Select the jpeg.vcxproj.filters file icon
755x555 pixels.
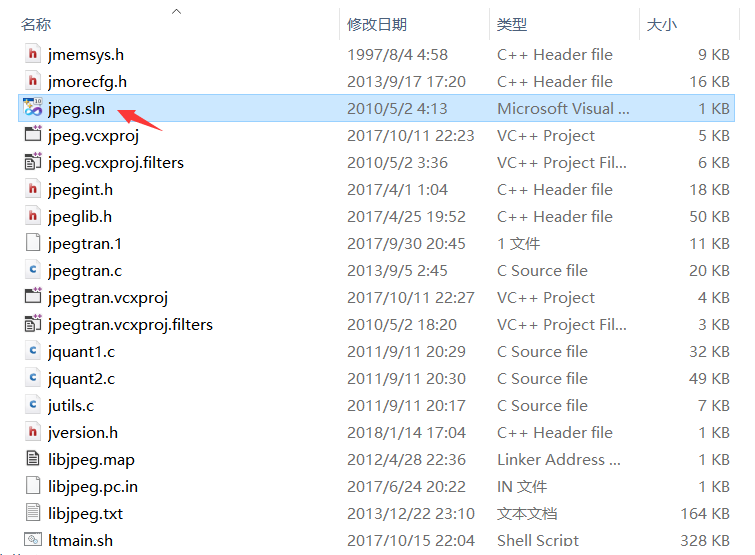(x=32, y=163)
